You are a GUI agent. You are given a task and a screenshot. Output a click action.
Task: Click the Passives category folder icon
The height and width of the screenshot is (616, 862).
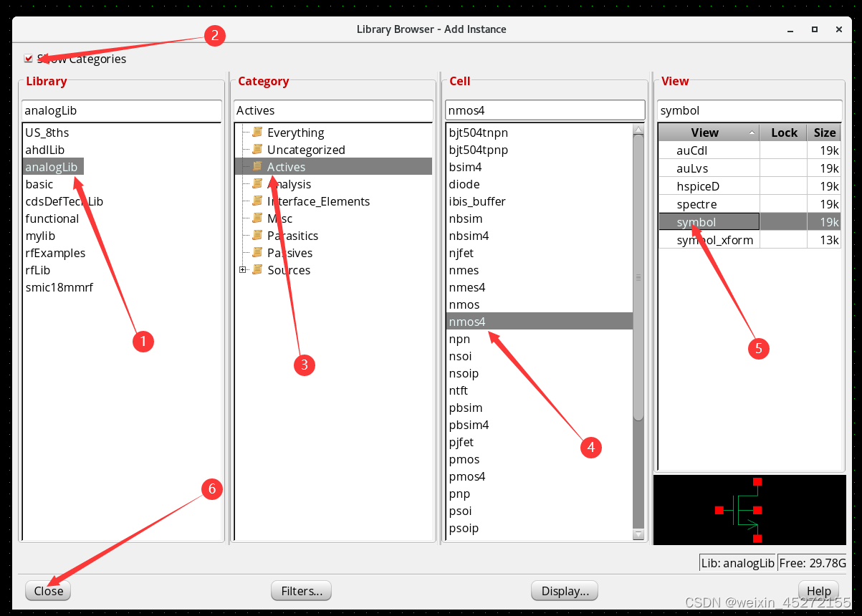click(257, 253)
